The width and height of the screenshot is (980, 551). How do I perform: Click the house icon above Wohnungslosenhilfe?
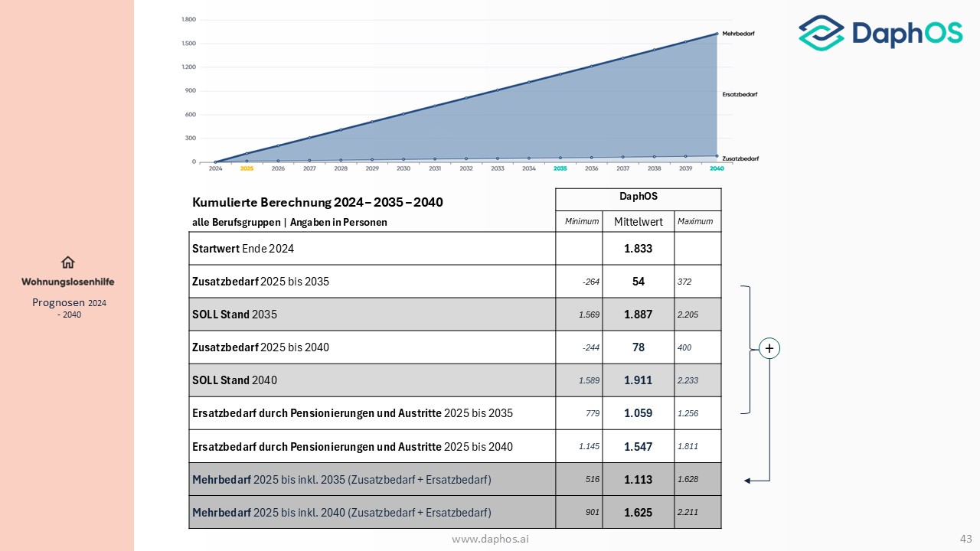pyautogui.click(x=68, y=262)
